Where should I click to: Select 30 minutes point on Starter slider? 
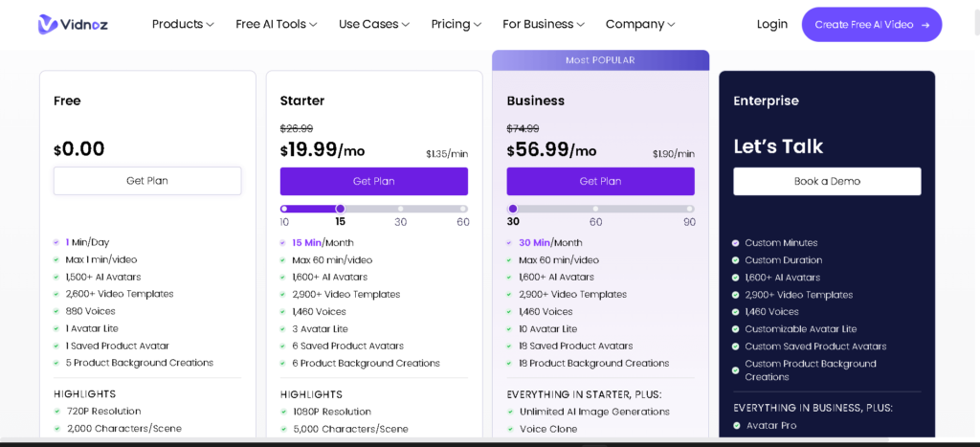click(400, 209)
